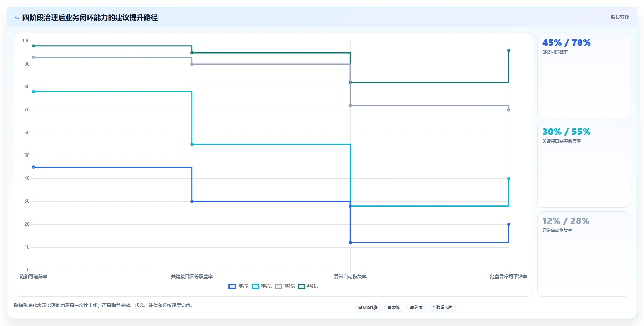Click the y-axis tick label 60

point(27,133)
